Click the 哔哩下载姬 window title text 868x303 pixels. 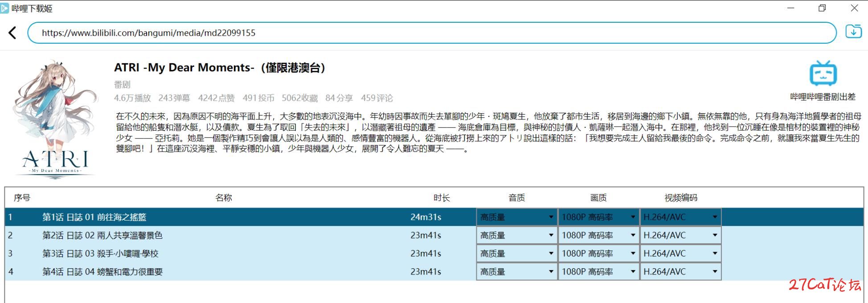pyautogui.click(x=32, y=8)
